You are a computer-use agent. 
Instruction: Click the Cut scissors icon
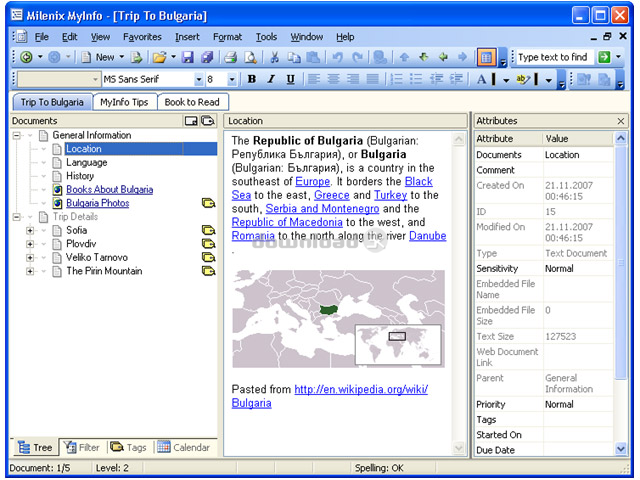click(275, 57)
